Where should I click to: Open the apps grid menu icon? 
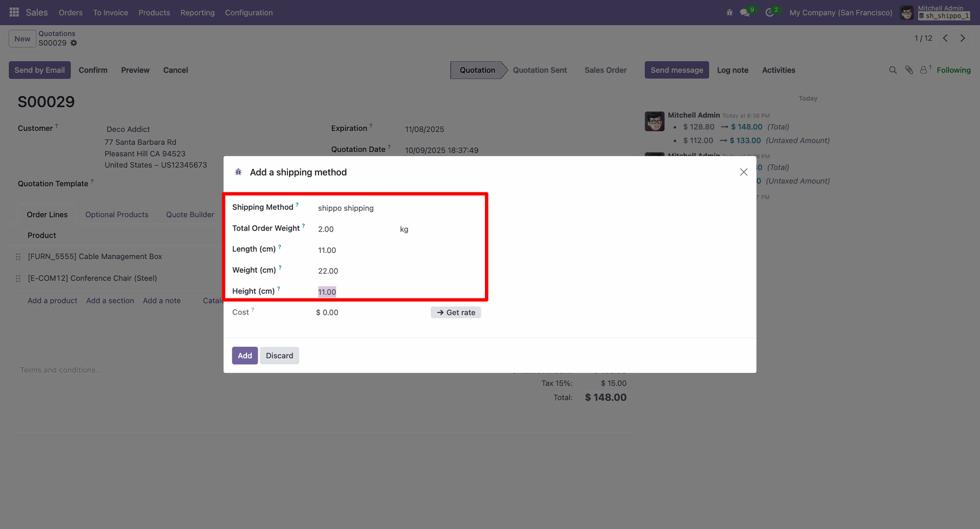pyautogui.click(x=14, y=12)
